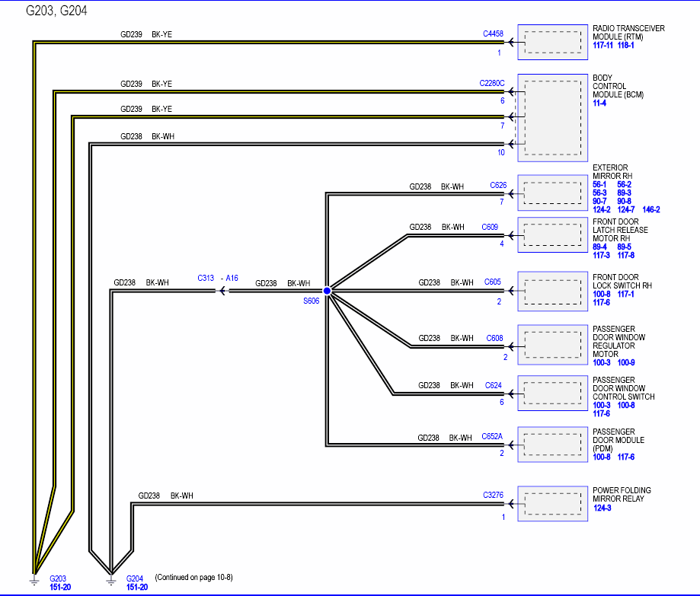This screenshot has width=700, height=596.
Task: Open page reference 11-4 for BCM
Action: (x=599, y=103)
